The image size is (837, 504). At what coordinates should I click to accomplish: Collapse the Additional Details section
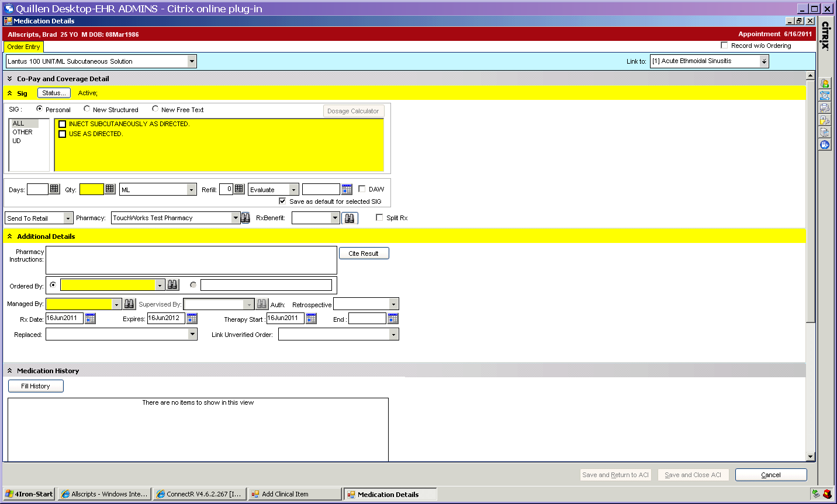click(x=10, y=237)
